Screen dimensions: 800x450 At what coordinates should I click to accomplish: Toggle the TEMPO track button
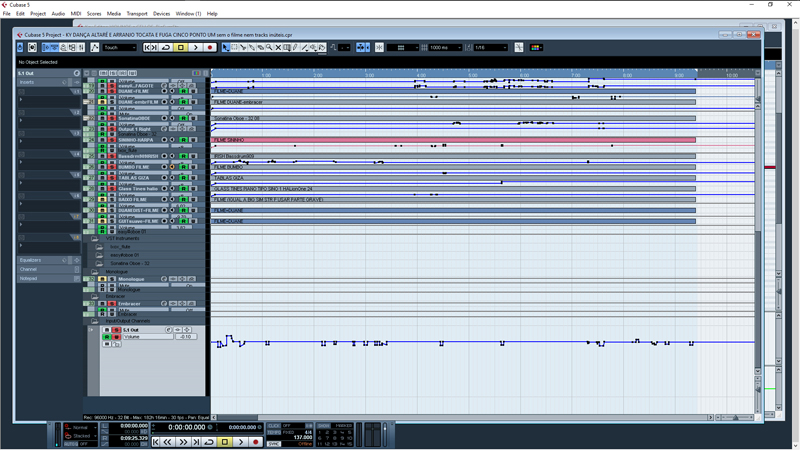[274, 432]
